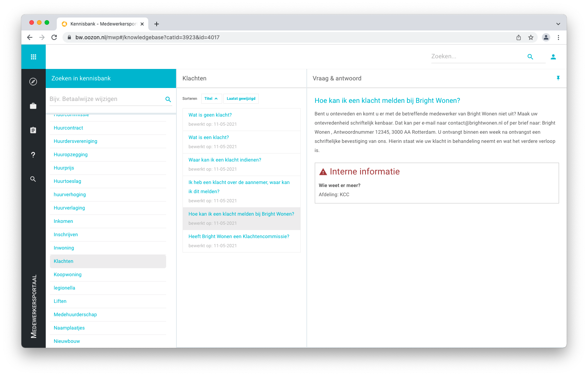Viewport: 588px width, 376px height.
Task: Open the Huuropzegging category
Action: pyautogui.click(x=108, y=155)
